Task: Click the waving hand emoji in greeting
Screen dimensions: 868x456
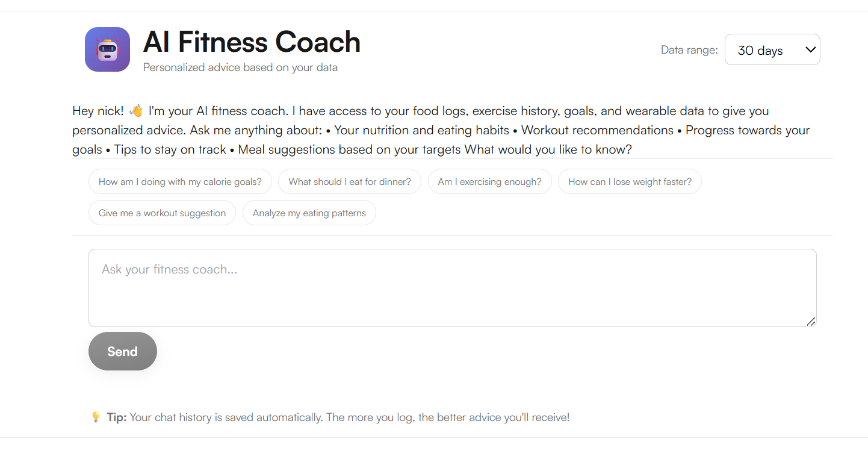Action: click(135, 110)
